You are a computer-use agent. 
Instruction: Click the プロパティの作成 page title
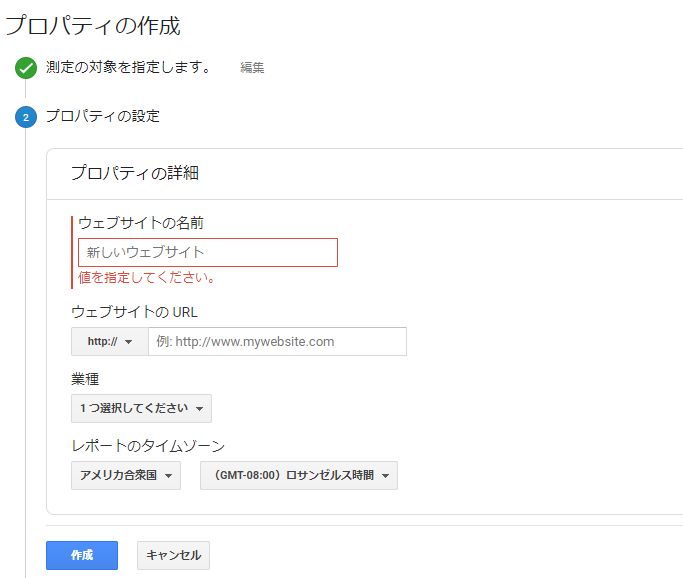[x=93, y=25]
